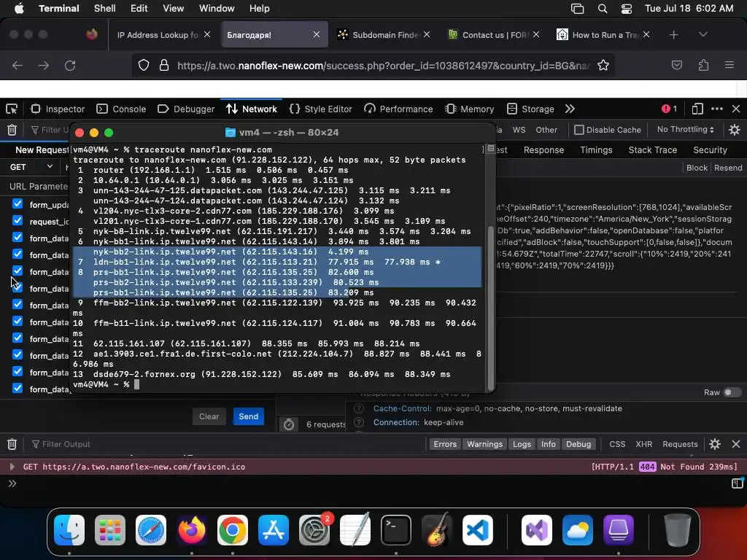Click the Block button
This screenshot has width=747, height=560.
[x=697, y=168]
